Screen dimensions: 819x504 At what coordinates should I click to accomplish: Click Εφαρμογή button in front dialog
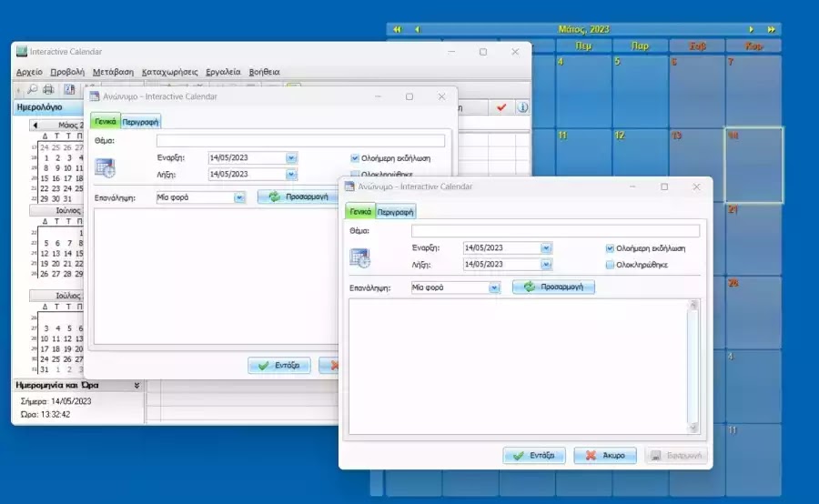(676, 456)
